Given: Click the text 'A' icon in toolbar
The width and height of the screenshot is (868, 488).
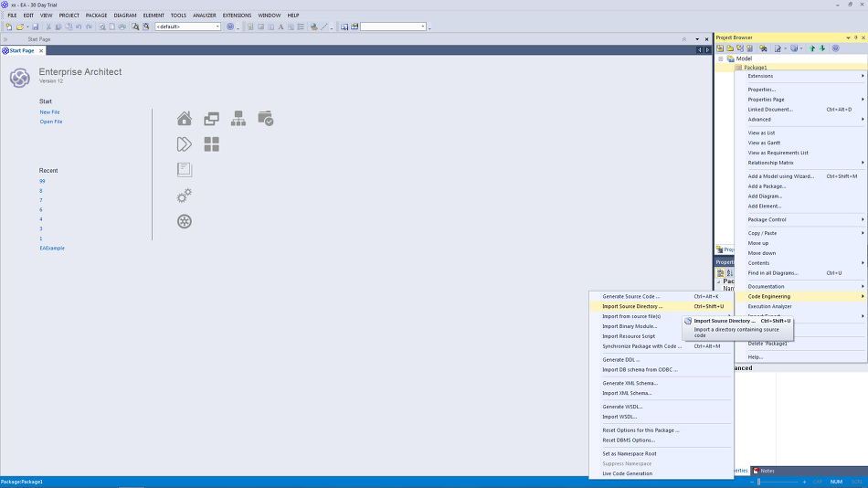Looking at the screenshot, I should click(x=281, y=27).
